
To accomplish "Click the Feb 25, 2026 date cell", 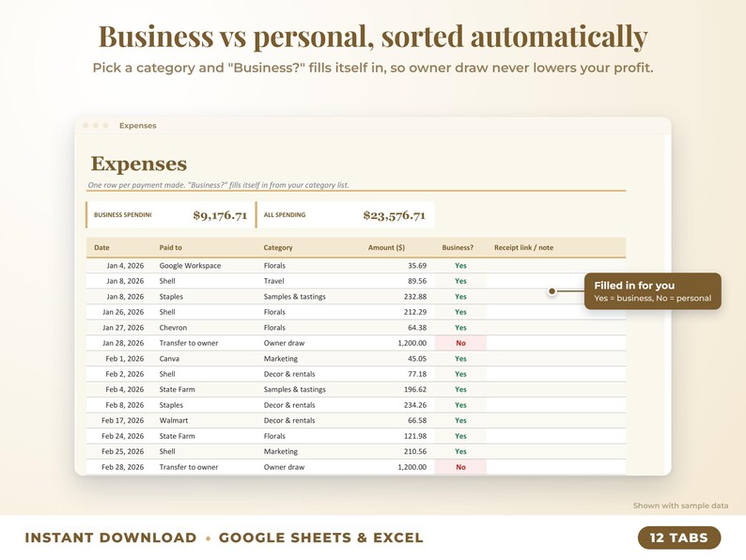I will [x=123, y=452].
